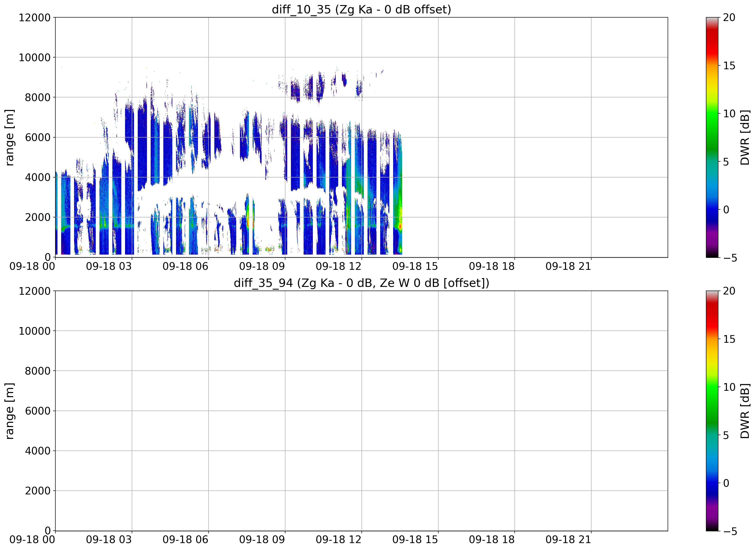This screenshot has width=756, height=550.
Task: Click the top plot's 10000 y-axis tick
Action: click(x=35, y=57)
